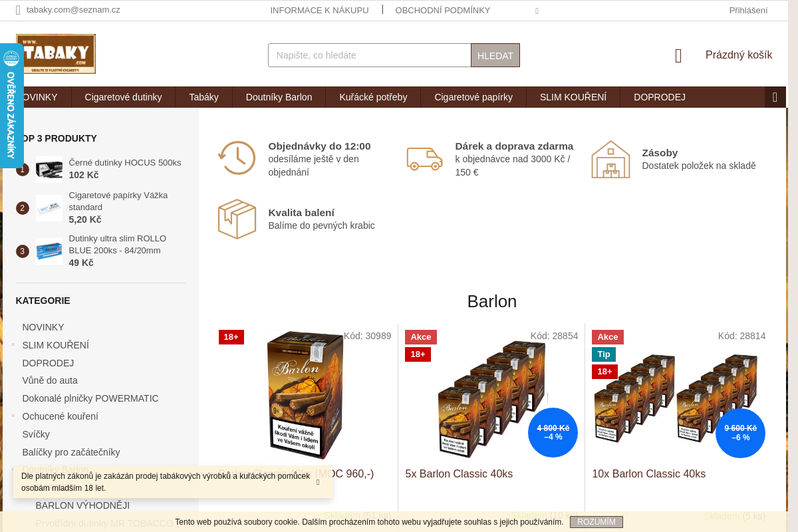Click the clock icon beside Objednávky do 12:00
798x532 pixels.
pos(237,158)
